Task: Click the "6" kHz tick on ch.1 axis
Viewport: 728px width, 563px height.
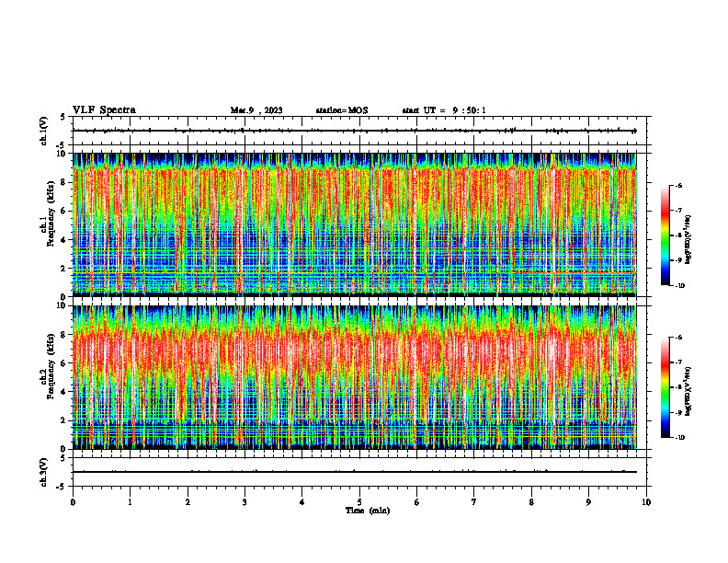Action: [64, 212]
